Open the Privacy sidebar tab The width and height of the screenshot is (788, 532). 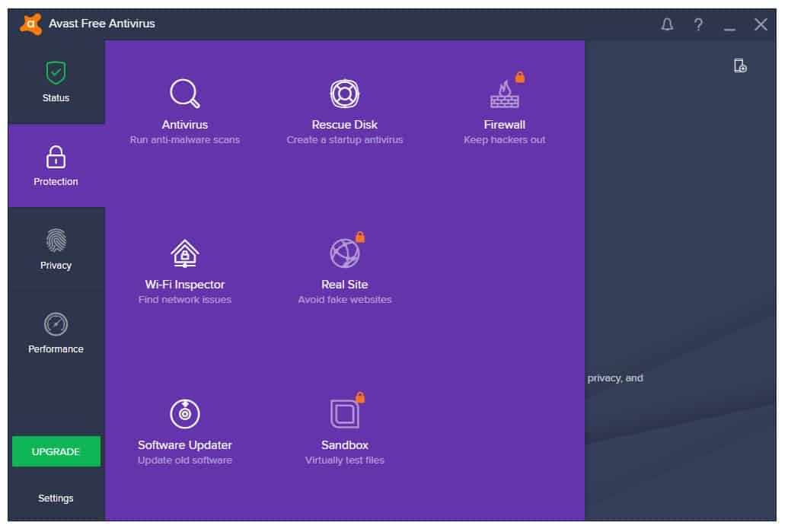56,250
